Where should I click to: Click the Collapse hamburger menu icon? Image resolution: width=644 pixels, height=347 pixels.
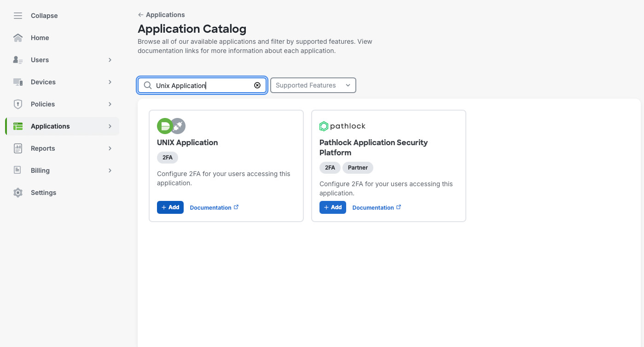coord(18,16)
